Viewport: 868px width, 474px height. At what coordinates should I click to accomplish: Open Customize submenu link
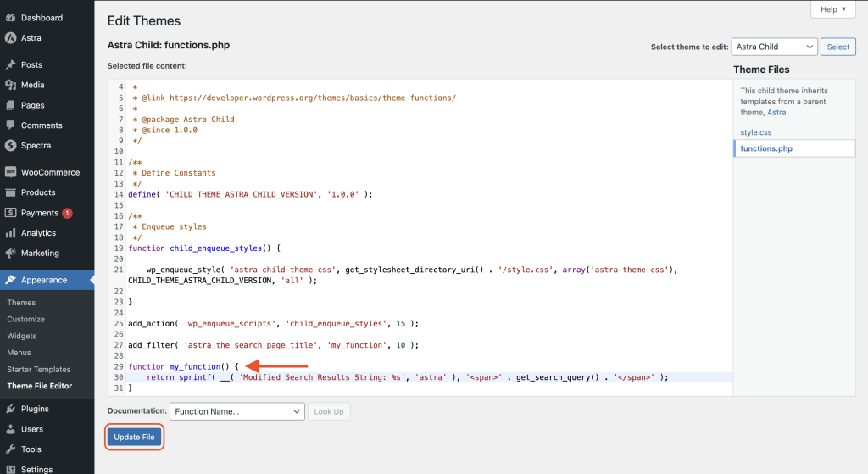tap(26, 319)
